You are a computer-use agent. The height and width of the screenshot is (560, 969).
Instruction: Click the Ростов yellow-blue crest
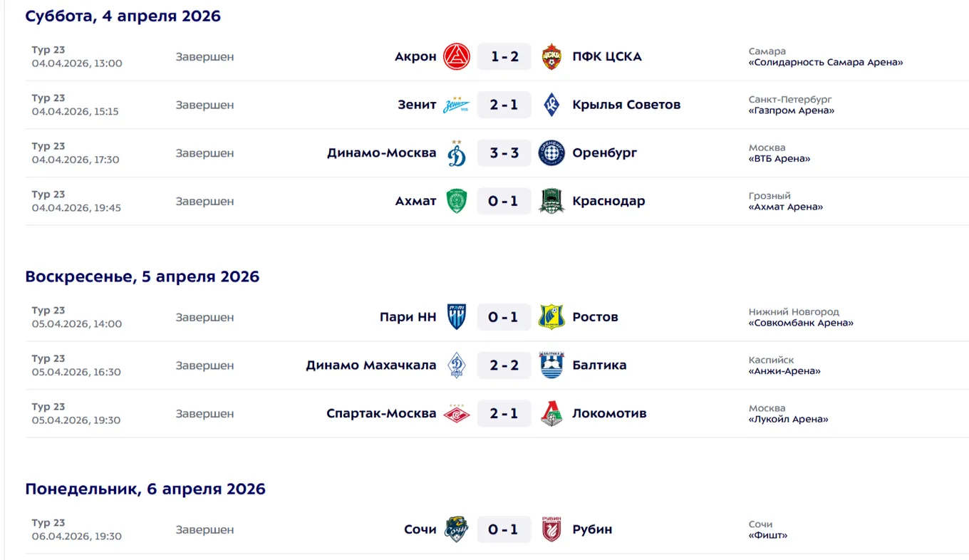point(551,317)
